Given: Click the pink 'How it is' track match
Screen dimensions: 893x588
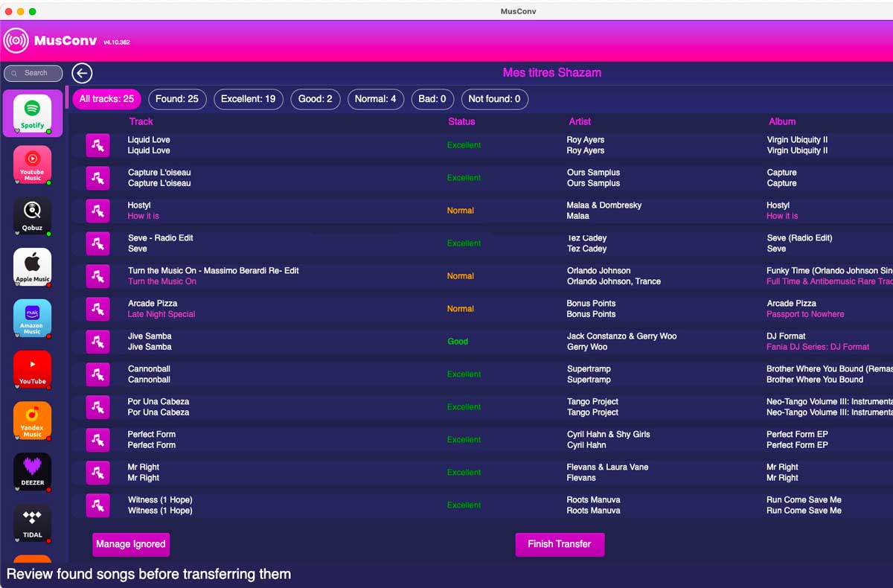Looking at the screenshot, I should (144, 216).
